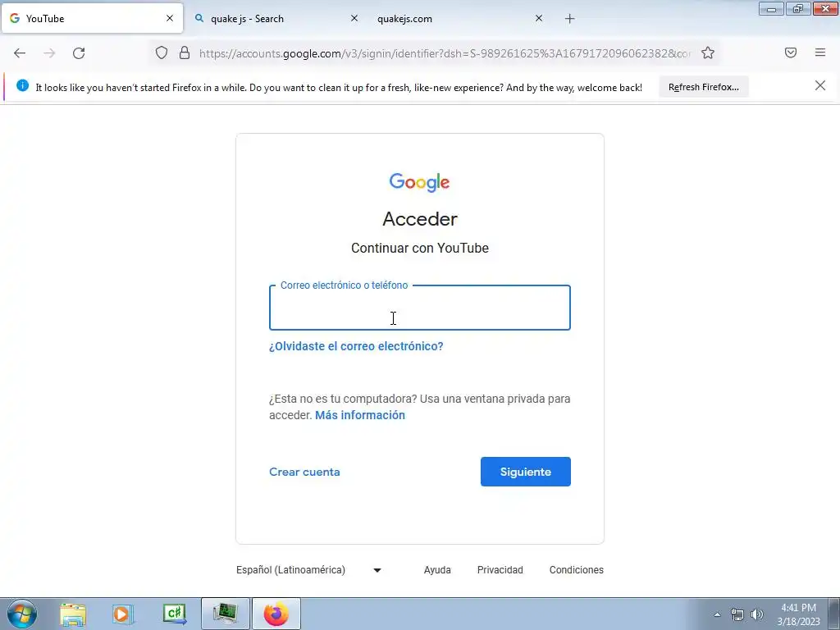Switch to the monitor app in the taskbar

pyautogui.click(x=225, y=614)
